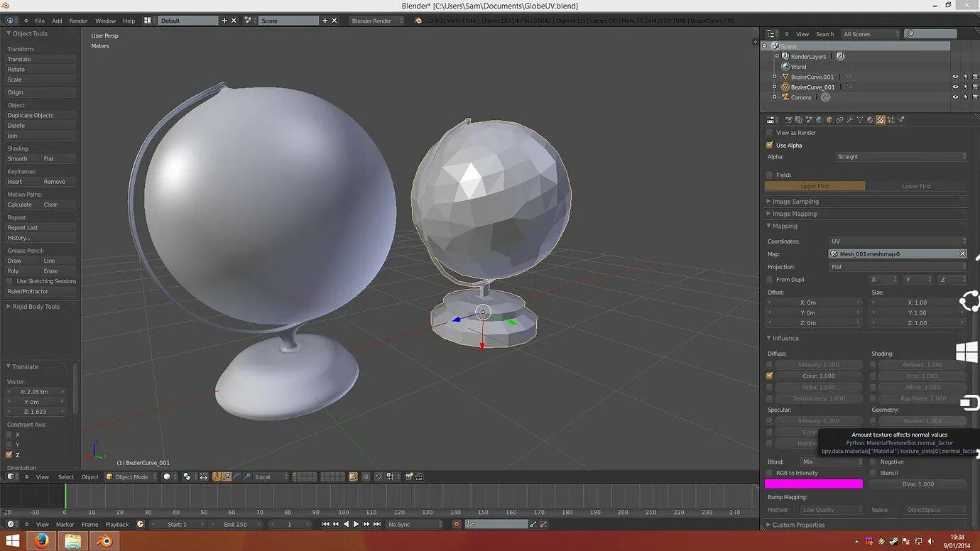The width and height of the screenshot is (980, 551).
Task: Open the Object menu in the viewport header
Action: coord(90,476)
